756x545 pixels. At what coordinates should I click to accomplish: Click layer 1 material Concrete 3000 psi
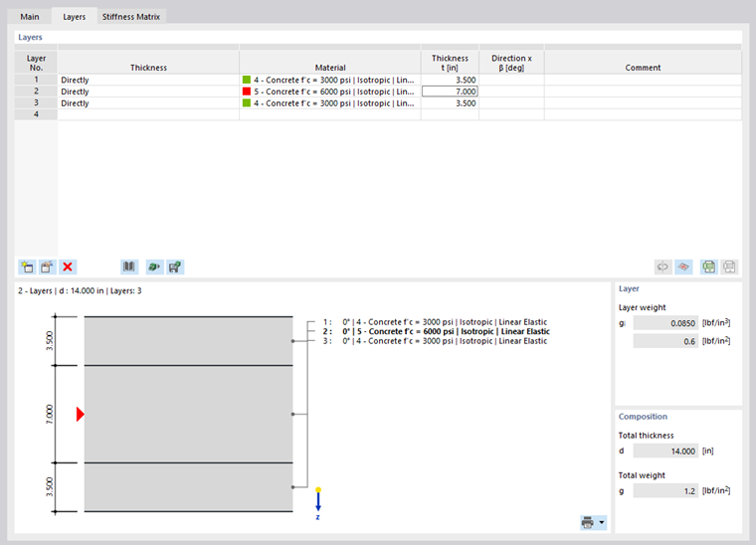coord(333,80)
